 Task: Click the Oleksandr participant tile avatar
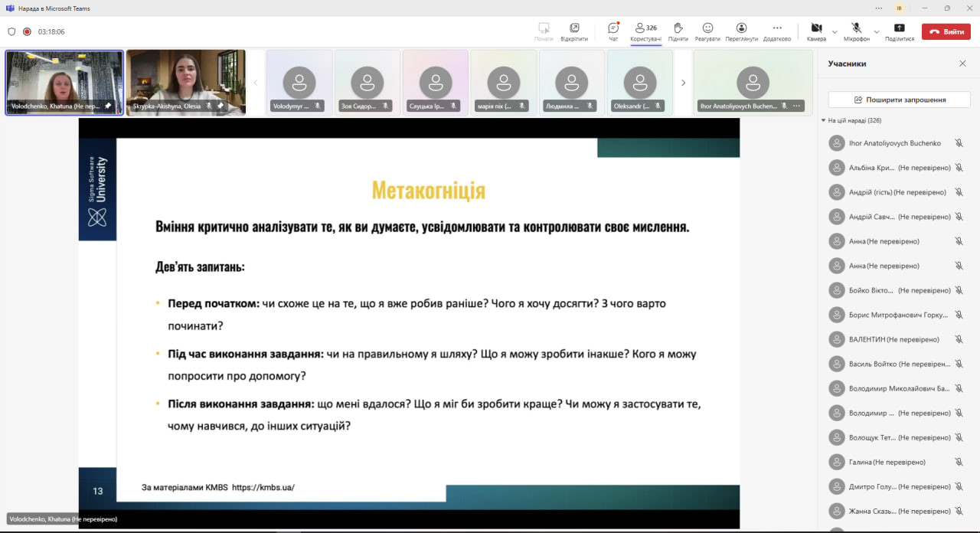click(640, 82)
